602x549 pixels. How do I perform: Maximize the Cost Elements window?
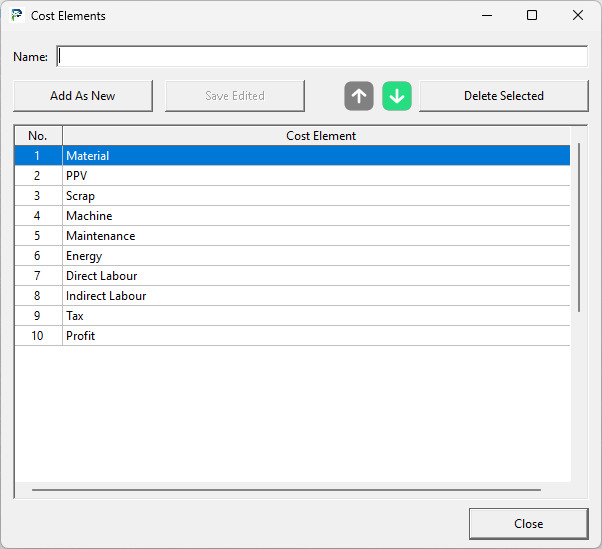point(532,15)
